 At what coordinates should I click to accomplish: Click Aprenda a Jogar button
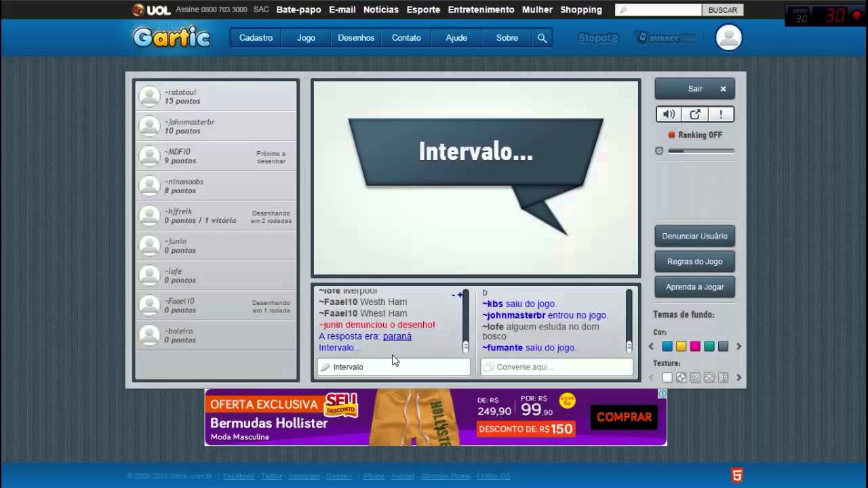point(694,287)
